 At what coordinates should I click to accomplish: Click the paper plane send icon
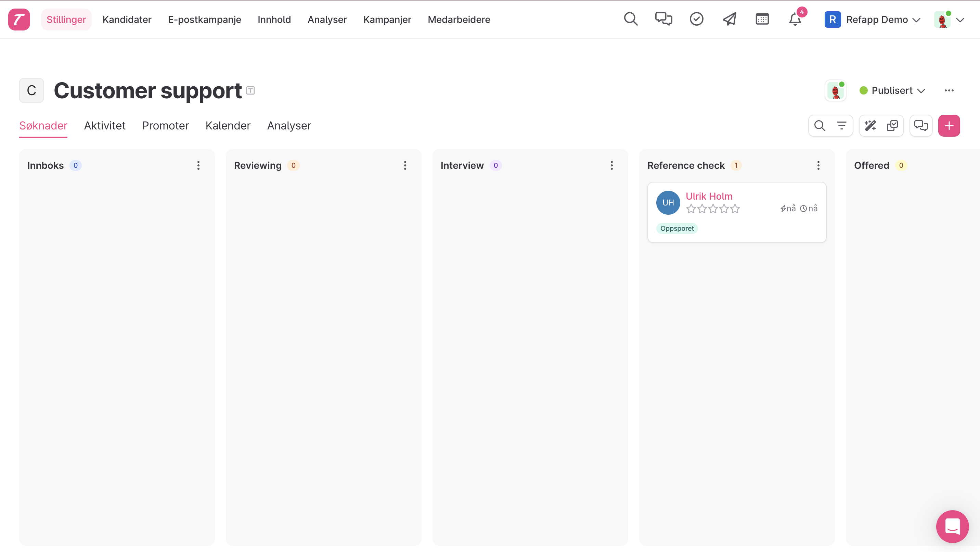pos(729,19)
